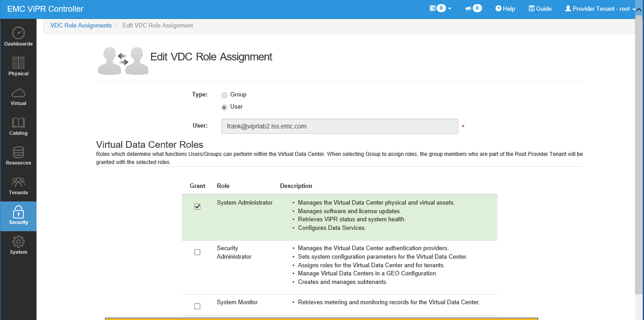This screenshot has width=644, height=320.
Task: Open the Provider Tenant - root dropdown
Action: click(x=601, y=9)
